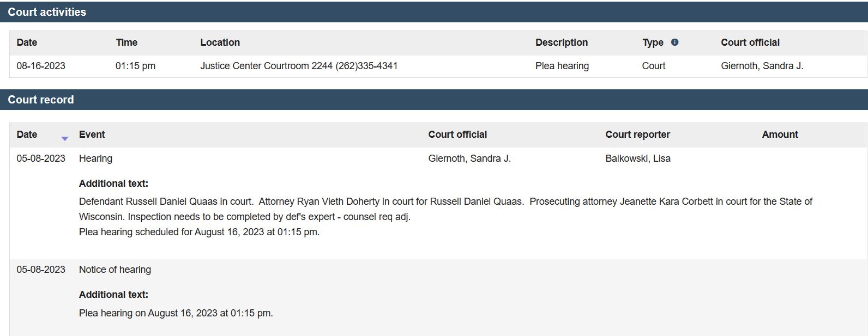Click the Justice Center Courtroom 2244 location
The height and width of the screenshot is (336, 868).
[x=299, y=66]
